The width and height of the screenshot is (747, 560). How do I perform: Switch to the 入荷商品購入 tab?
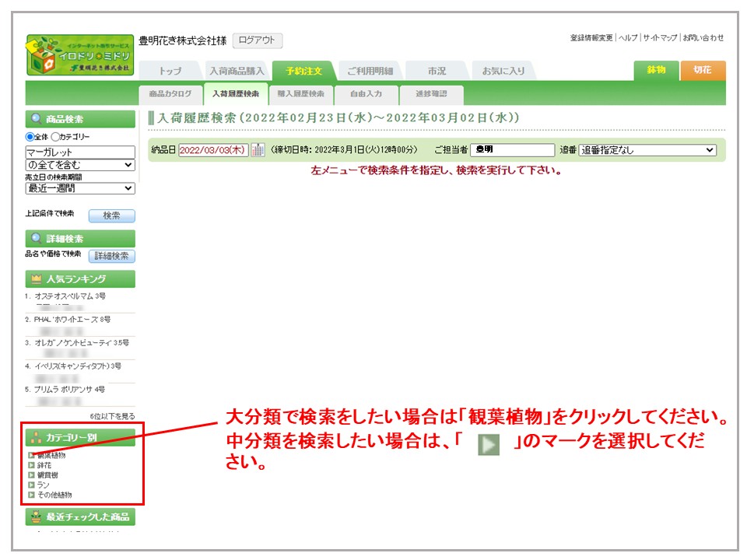point(237,71)
